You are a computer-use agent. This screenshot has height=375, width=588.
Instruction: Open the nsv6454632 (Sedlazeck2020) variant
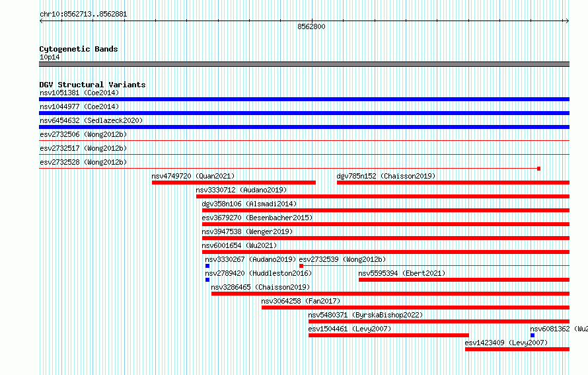click(91, 120)
